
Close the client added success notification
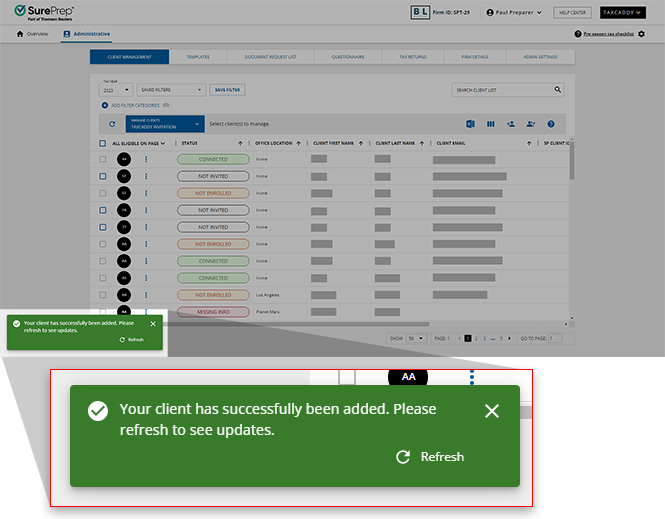coord(491,411)
